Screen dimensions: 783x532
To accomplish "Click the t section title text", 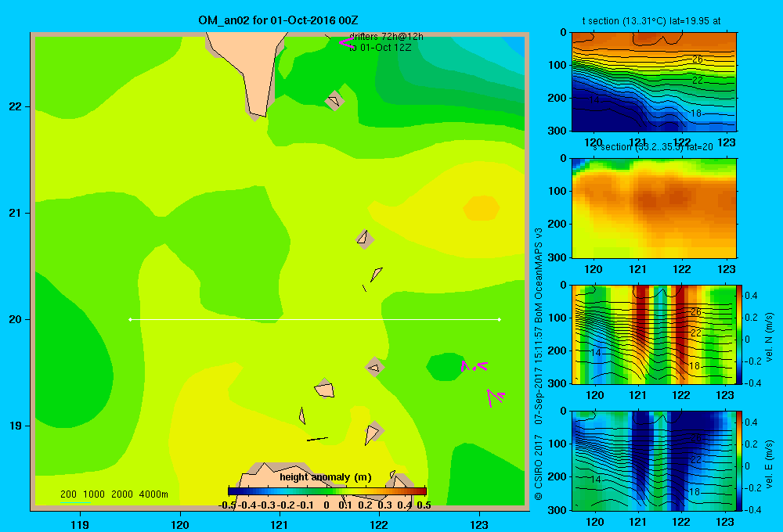I will 651,21.
